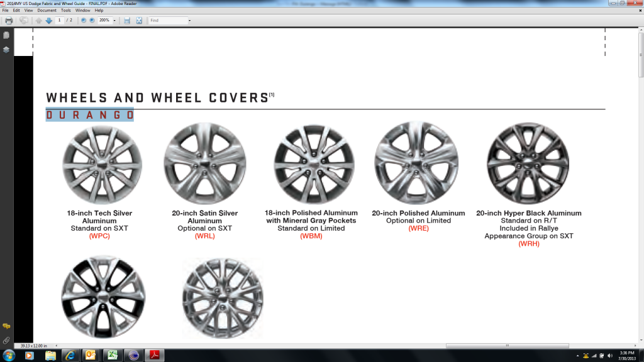Click the red (WRH) wheel code
Viewport: 644px width, 362px height.
pos(529,244)
